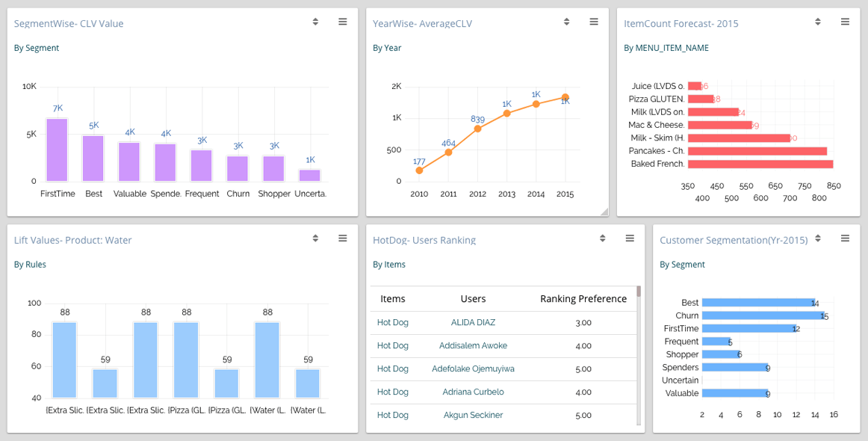The height and width of the screenshot is (441, 868).
Task: Click the Addisalem Awoke user link
Action: coord(473,346)
